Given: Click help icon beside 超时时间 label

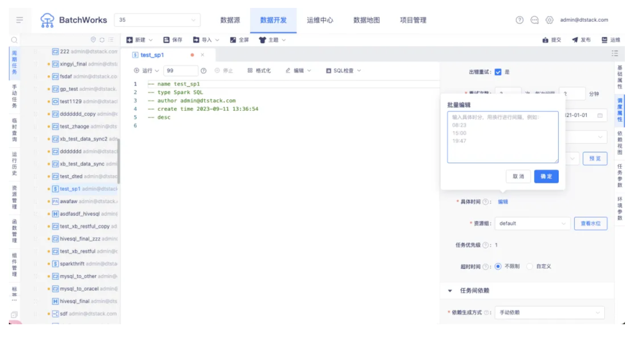Looking at the screenshot, I should coord(485,266).
